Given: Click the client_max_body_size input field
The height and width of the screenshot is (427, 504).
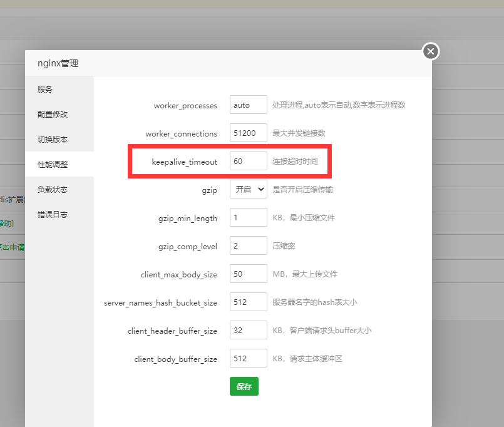Looking at the screenshot, I should 249,274.
